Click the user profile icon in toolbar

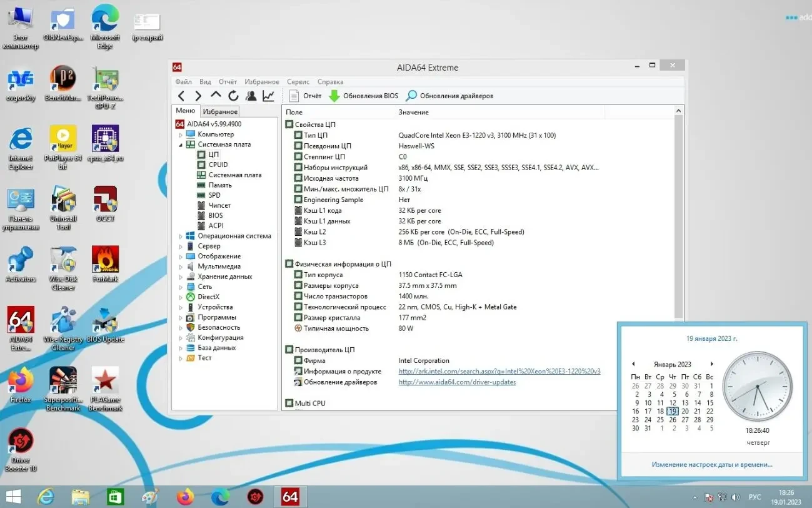click(251, 96)
